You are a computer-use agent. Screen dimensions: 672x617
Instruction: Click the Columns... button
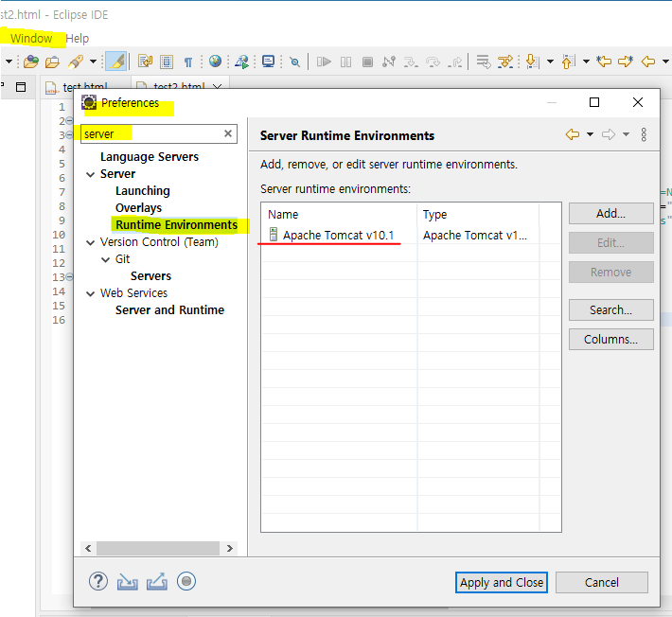pyautogui.click(x=611, y=340)
